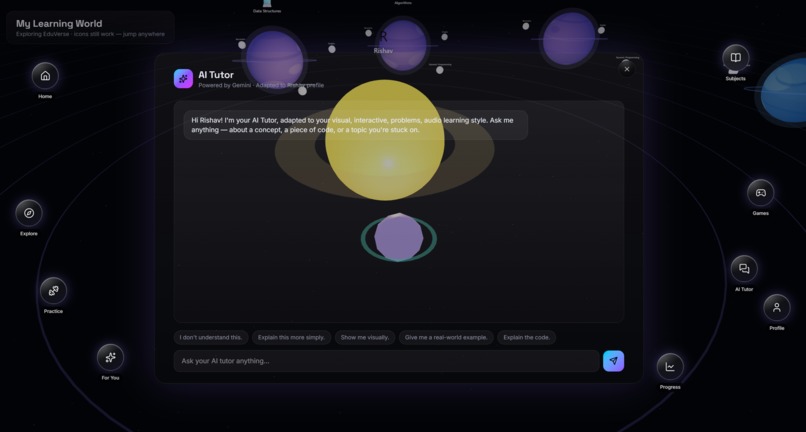
Task: Choose the 'Give me a real-world example.' suggestion
Action: (446, 337)
